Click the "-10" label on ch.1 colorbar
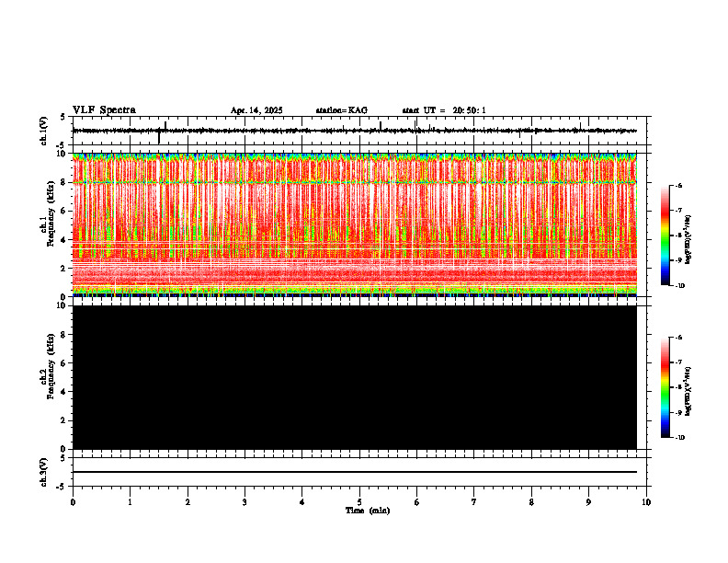 679,286
